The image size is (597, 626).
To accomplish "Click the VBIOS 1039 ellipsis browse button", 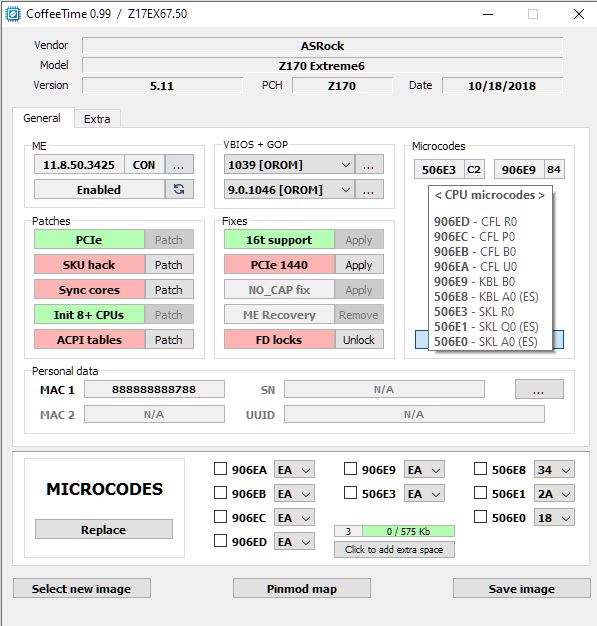I will tap(369, 164).
